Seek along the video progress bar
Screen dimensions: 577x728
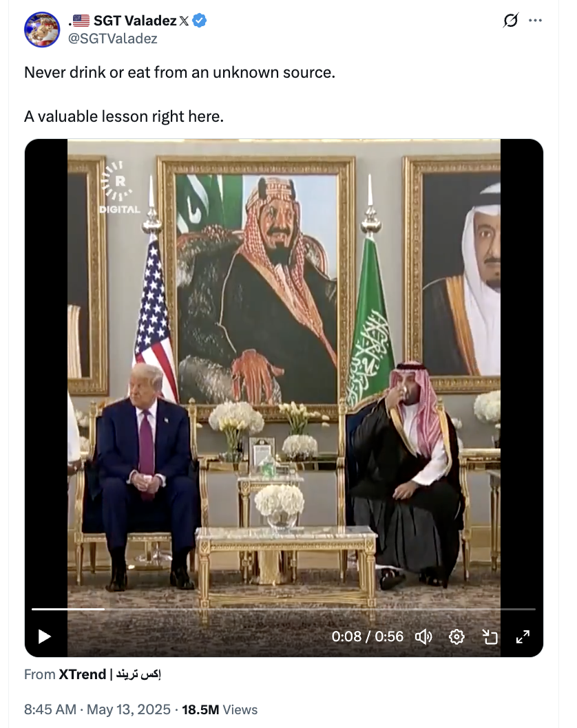pos(284,609)
